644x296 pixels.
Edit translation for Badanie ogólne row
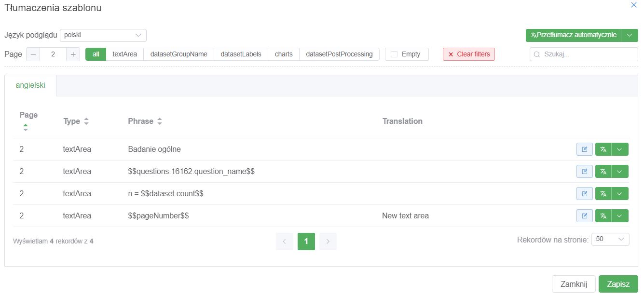(585, 149)
